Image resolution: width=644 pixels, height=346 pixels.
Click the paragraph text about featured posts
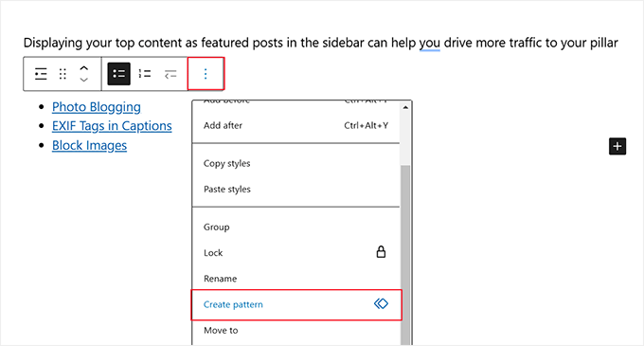(x=320, y=43)
